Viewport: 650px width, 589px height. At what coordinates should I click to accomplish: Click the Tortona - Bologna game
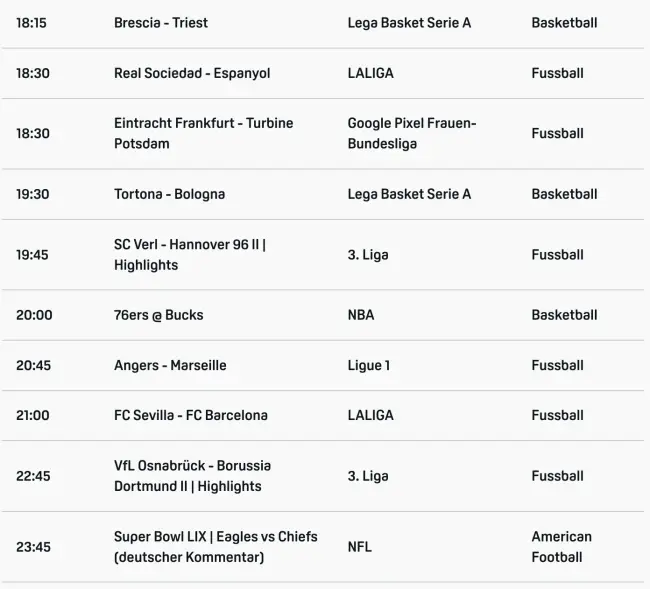click(x=169, y=194)
